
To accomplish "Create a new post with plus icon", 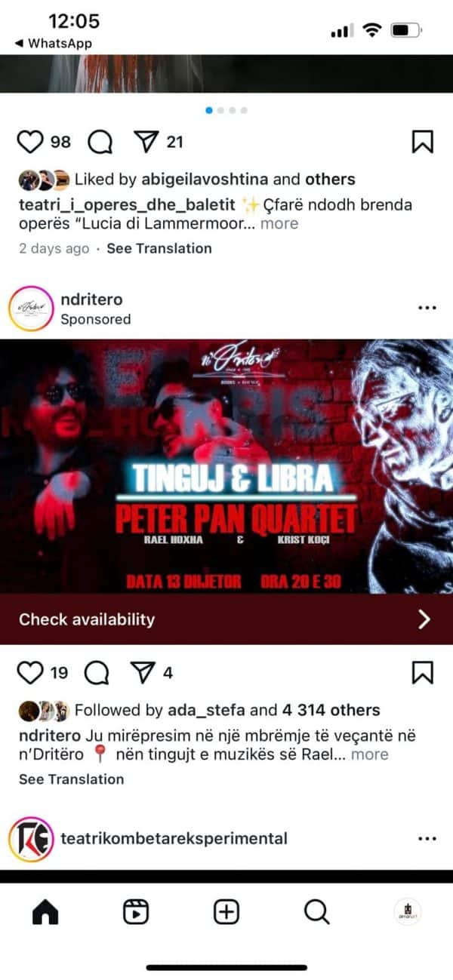I will coord(226,912).
